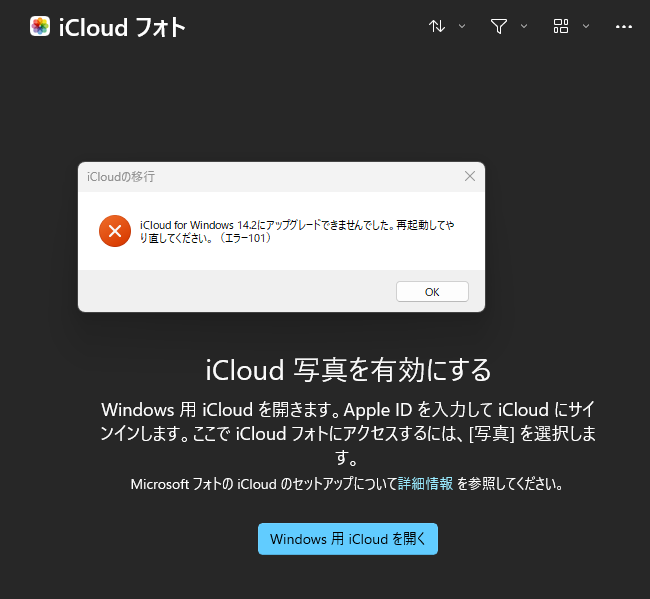
Task: Click the sort arrows icon
Action: (x=437, y=27)
